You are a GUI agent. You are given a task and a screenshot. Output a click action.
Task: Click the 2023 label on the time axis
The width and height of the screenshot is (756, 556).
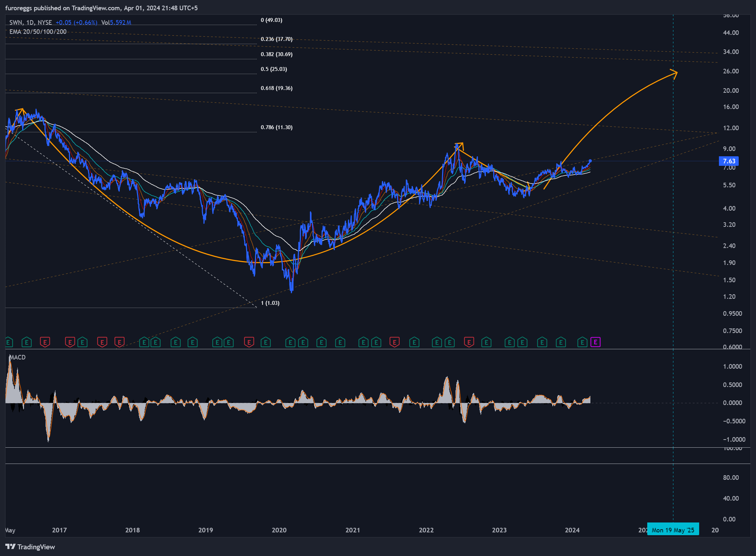[499, 530]
